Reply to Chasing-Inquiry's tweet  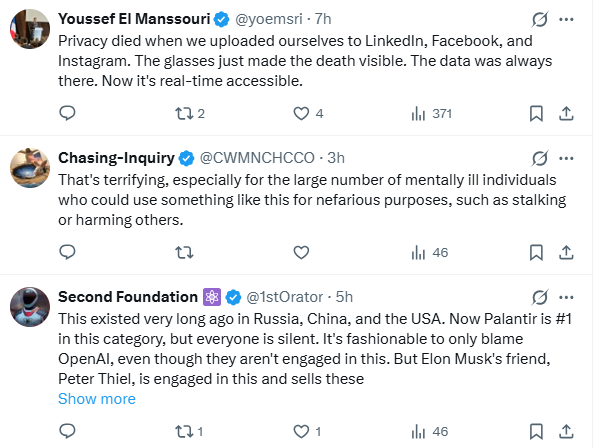[68, 254]
